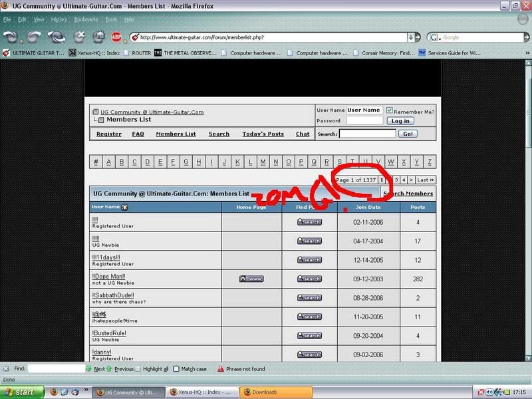The height and width of the screenshot is (399, 532).
Task: Open the Edit menu
Action: 22,20
